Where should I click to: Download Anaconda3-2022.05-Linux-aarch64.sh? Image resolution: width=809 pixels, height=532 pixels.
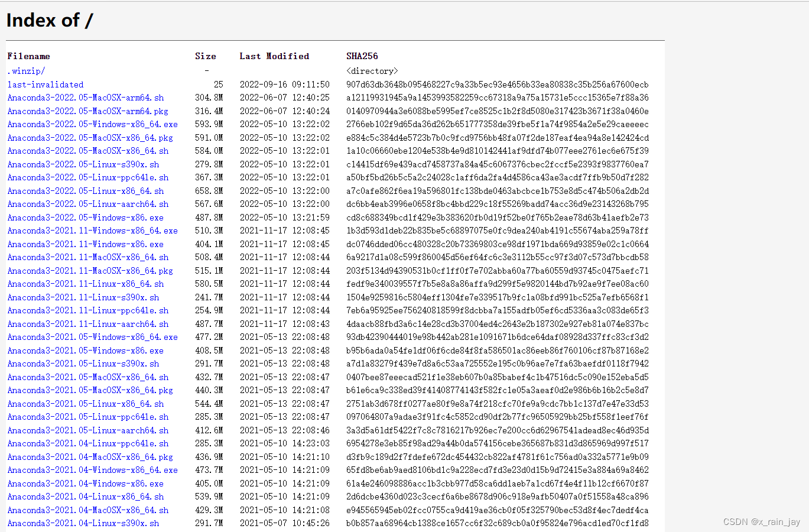coord(88,204)
